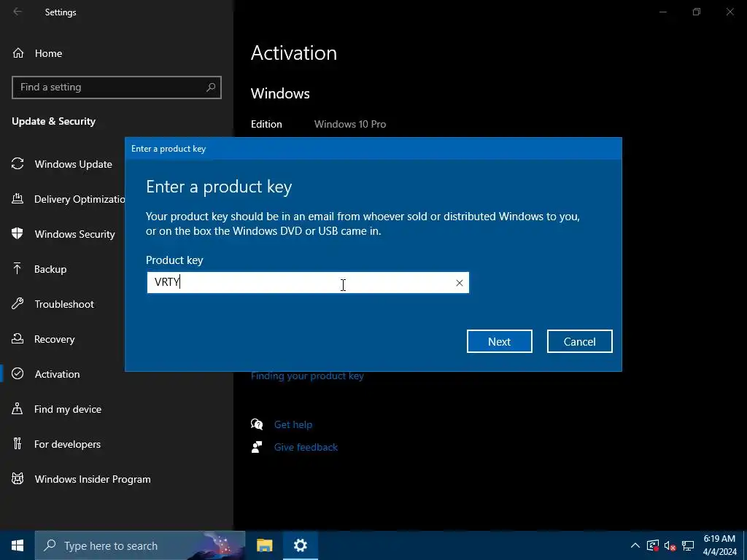Click the Home house icon
Screen dimensions: 747x560
pos(18,52)
